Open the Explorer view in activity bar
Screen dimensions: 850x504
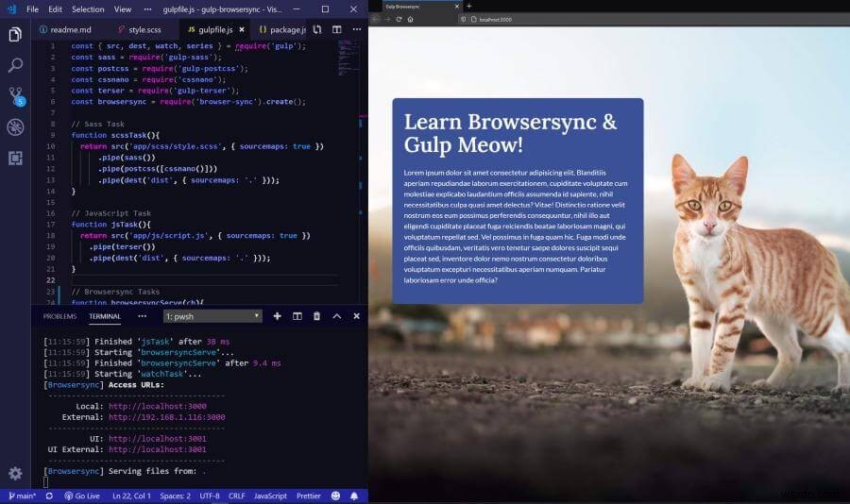[x=15, y=35]
